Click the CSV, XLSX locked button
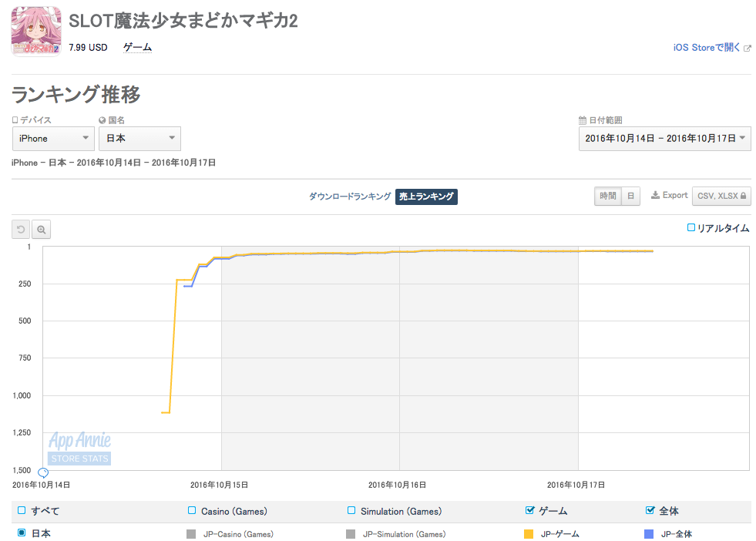Image resolution: width=756 pixels, height=541 pixels. pos(721,196)
